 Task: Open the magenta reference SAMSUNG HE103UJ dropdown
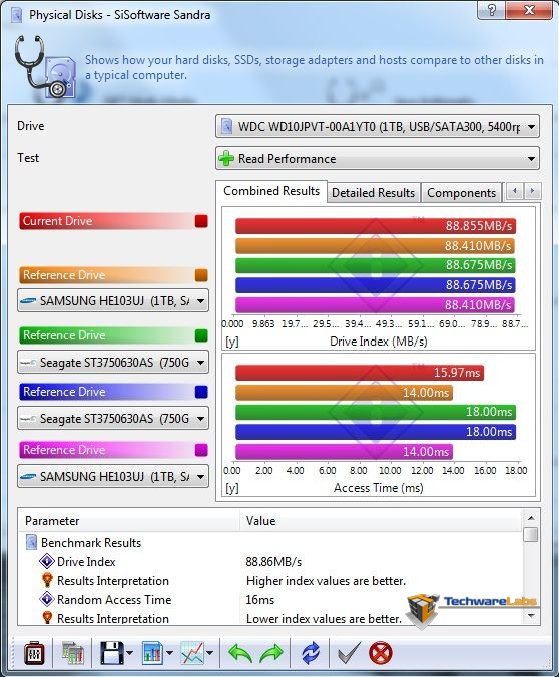coord(113,476)
